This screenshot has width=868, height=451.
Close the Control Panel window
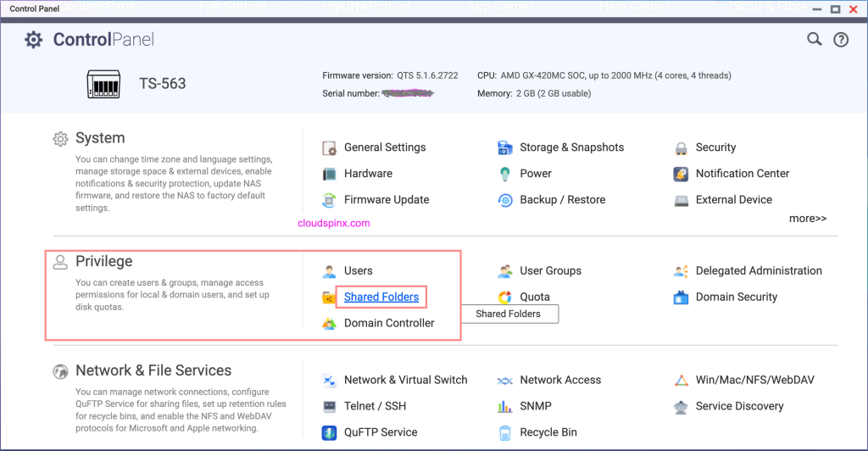coord(854,8)
